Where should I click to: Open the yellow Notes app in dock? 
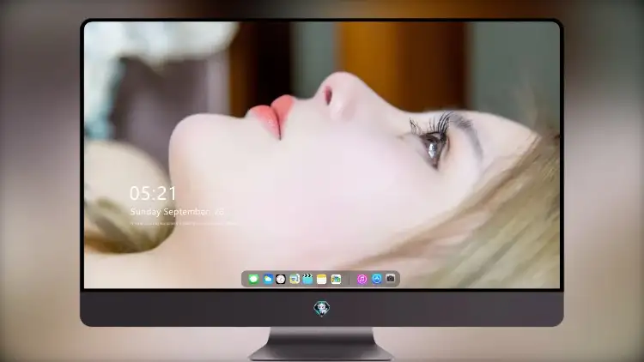coord(322,279)
